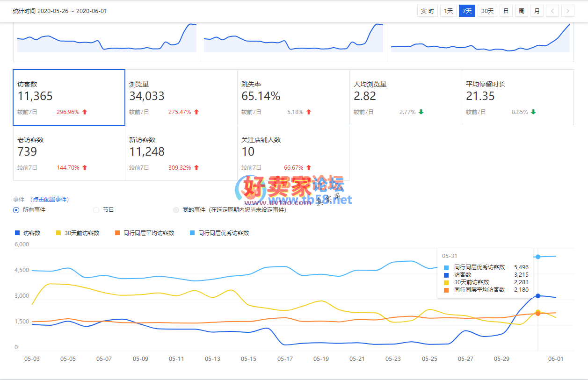Toggle the 访客数 blue legend marker
588x380 pixels.
(17, 233)
